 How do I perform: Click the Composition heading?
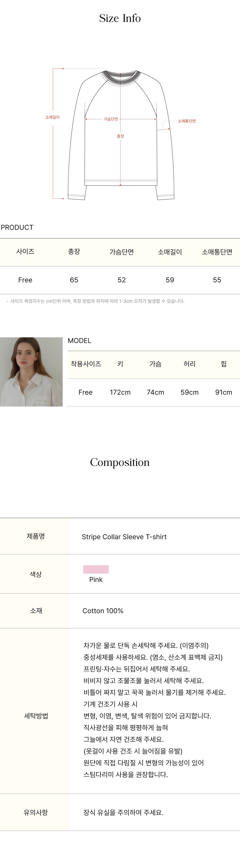[120, 462]
